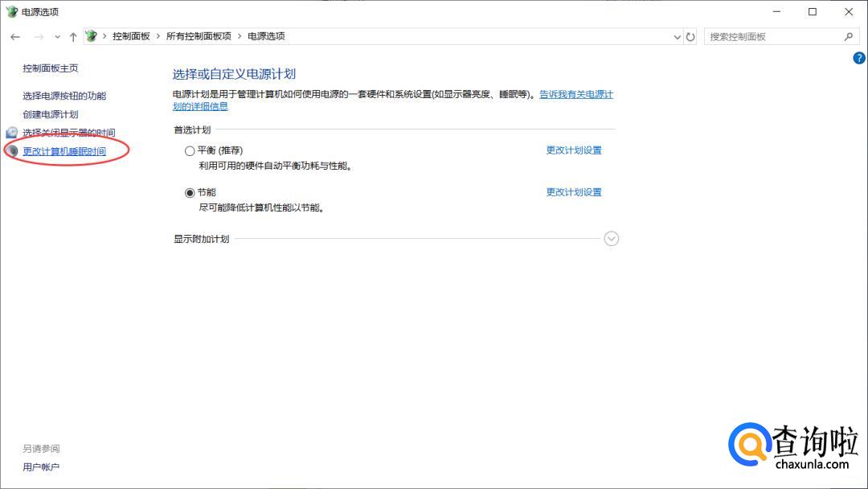This screenshot has width=868, height=489.
Task: Open 创建电源计划 link
Action: (51, 114)
